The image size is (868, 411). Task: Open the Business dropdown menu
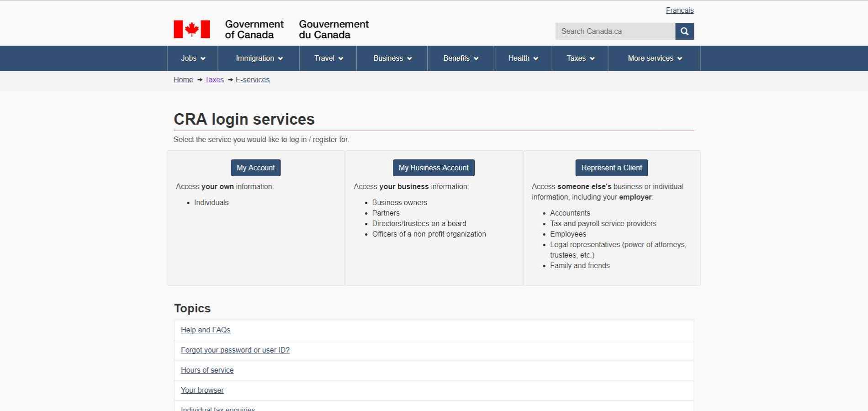(x=392, y=58)
